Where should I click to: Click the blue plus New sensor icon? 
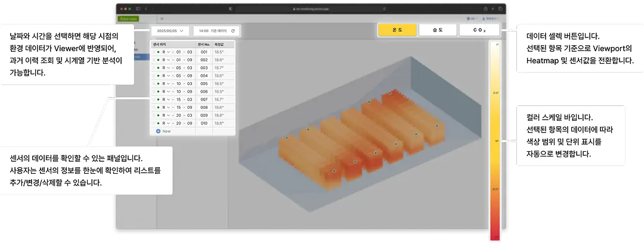coord(158,130)
